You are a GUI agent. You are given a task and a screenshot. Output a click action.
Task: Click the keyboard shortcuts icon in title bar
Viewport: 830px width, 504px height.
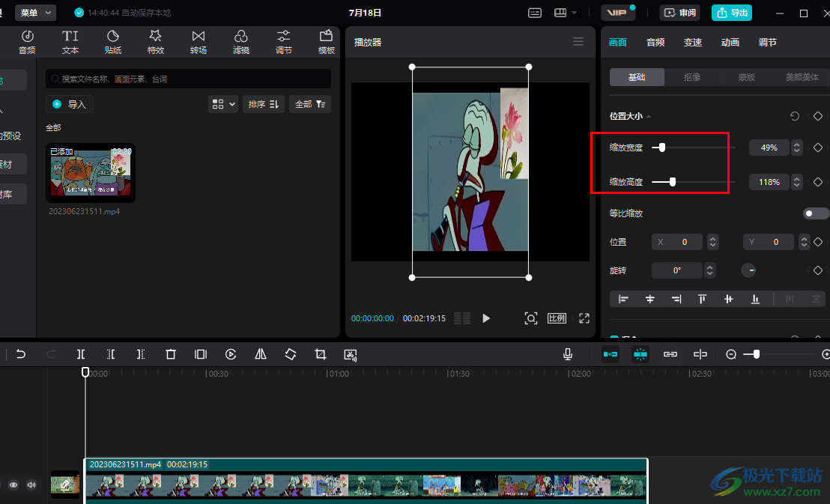tap(535, 13)
